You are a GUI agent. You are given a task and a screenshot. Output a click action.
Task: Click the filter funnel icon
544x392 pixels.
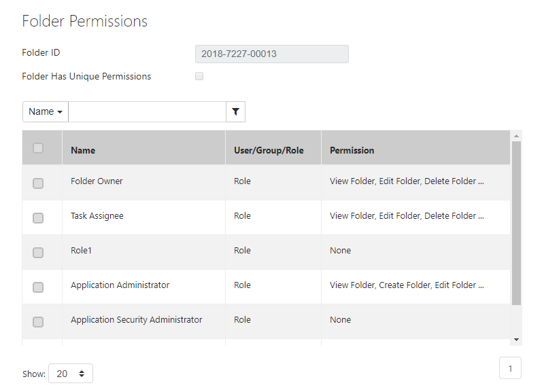click(235, 111)
